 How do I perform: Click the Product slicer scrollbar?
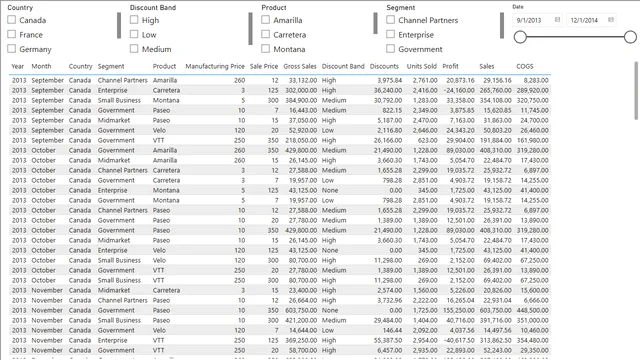pos(376,23)
